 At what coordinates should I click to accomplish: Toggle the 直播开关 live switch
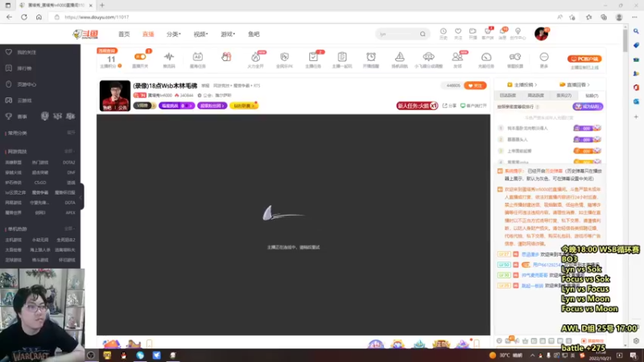point(140,56)
